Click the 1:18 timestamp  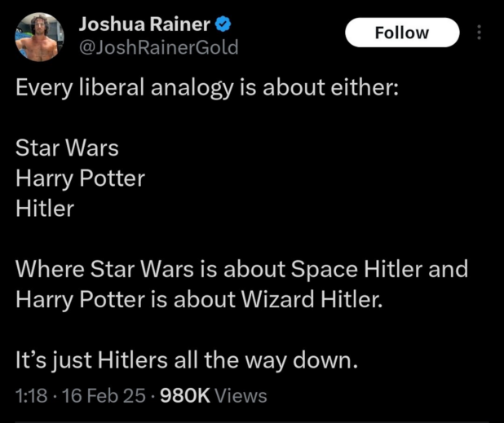[x=29, y=396]
